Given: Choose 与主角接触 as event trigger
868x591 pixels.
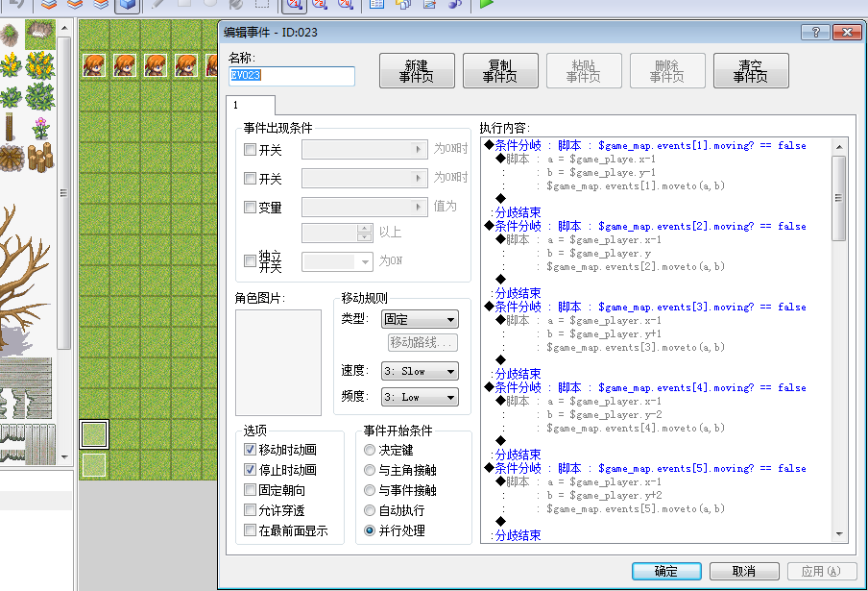Looking at the screenshot, I should point(370,470).
